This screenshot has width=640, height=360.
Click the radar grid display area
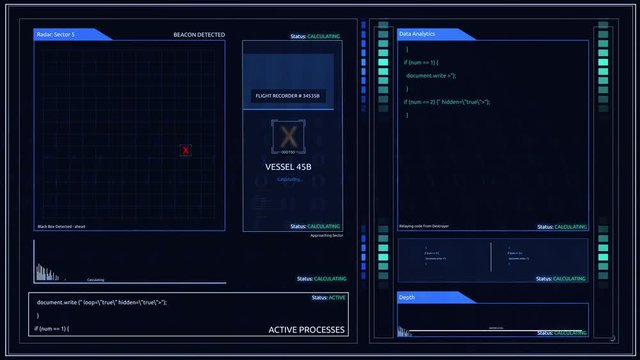pyautogui.click(x=129, y=136)
